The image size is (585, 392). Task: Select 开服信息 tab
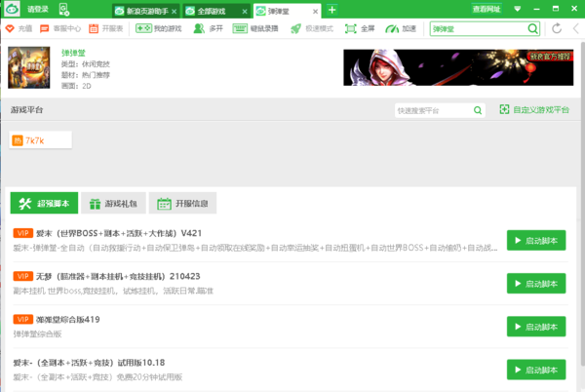(182, 203)
